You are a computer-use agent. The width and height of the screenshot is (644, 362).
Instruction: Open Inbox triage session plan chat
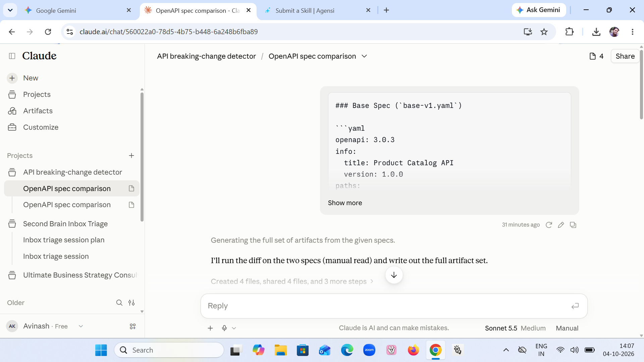pyautogui.click(x=64, y=240)
